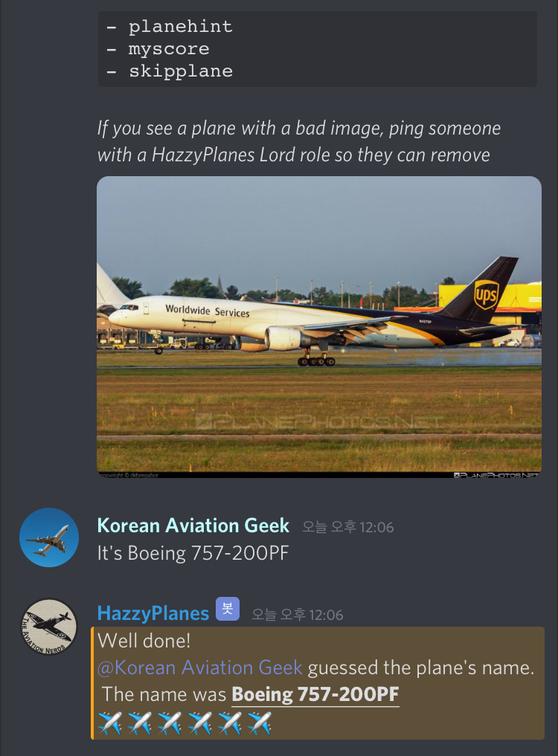558x756 pixels.
Task: Select the planehint command in code block
Action: 180,27
